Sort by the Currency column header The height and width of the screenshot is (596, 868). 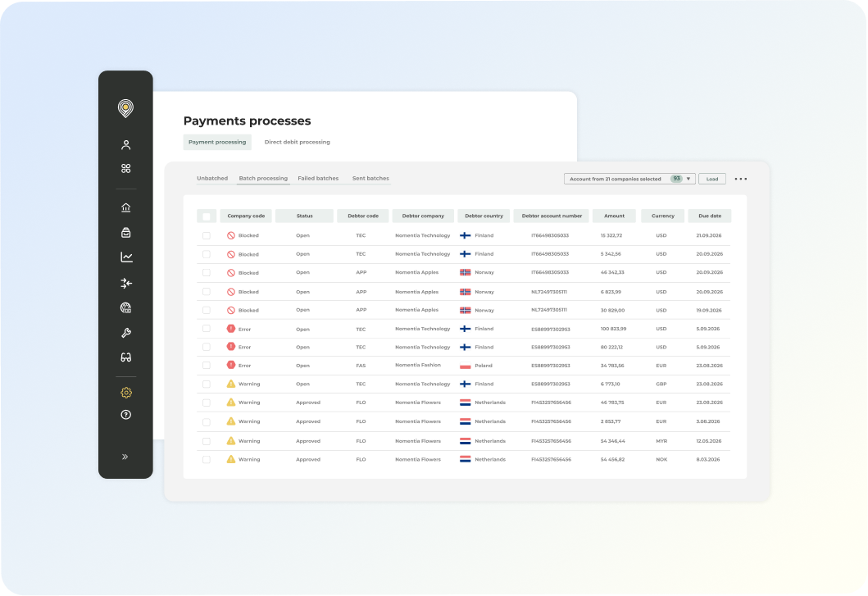coord(662,216)
